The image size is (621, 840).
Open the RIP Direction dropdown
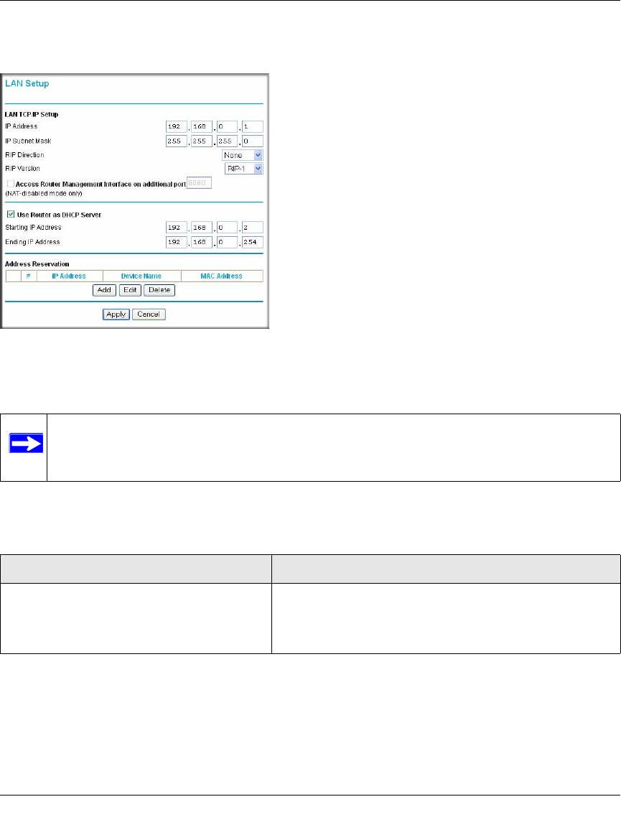point(242,155)
